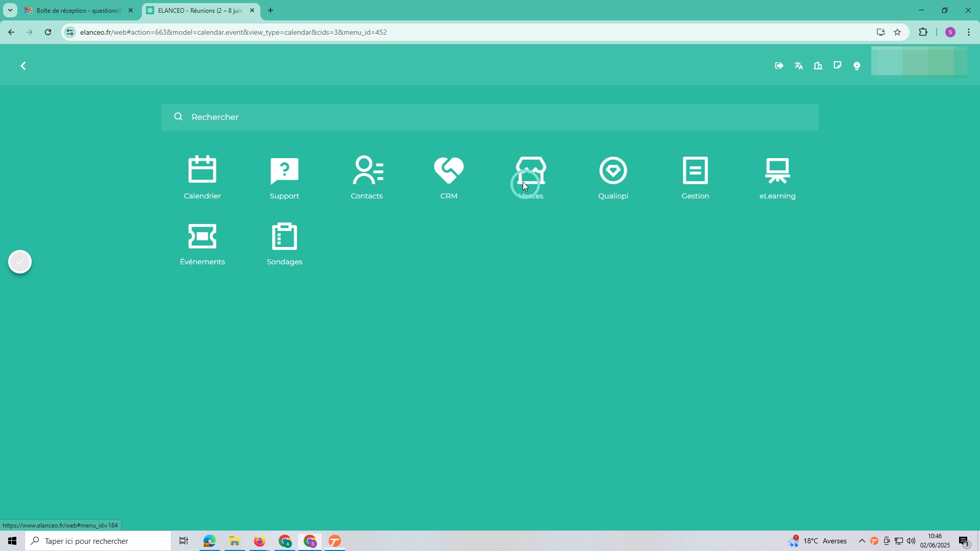The height and width of the screenshot is (551, 980).
Task: Open the Sondages app
Action: (x=284, y=244)
